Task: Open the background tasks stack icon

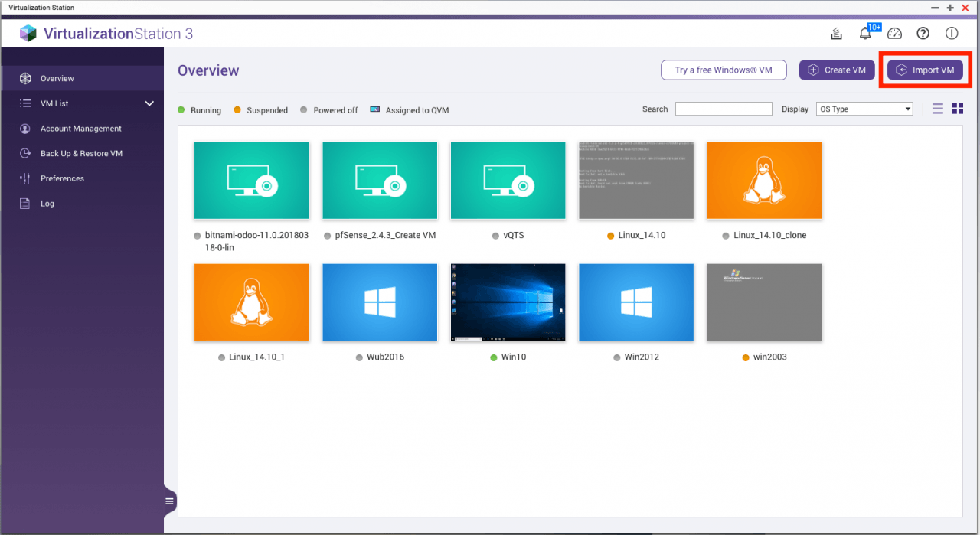Action: point(837,34)
